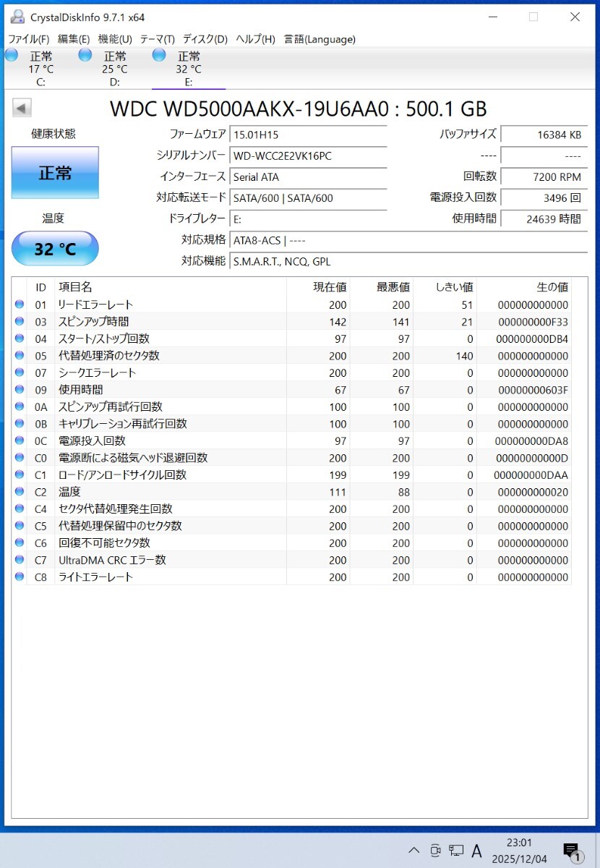The width and height of the screenshot is (600, 868).
Task: Open the テーマ(T) menu
Action: point(158,39)
